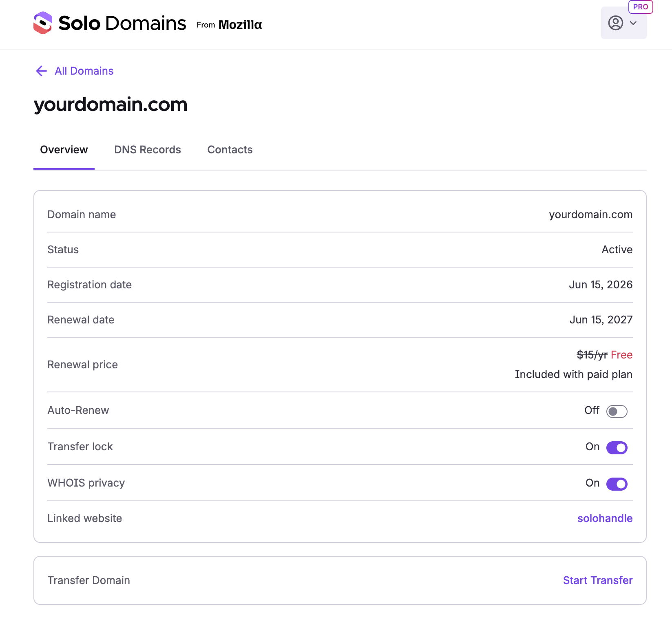This screenshot has width=672, height=624.
Task: Enable the Auto-Renew toggle
Action: coord(617,411)
